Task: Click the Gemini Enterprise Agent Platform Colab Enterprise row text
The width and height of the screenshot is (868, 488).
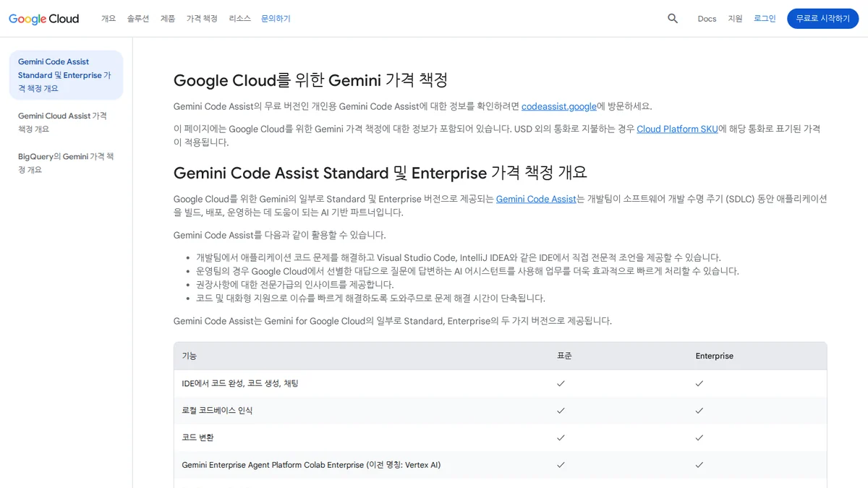Action: [x=311, y=465]
